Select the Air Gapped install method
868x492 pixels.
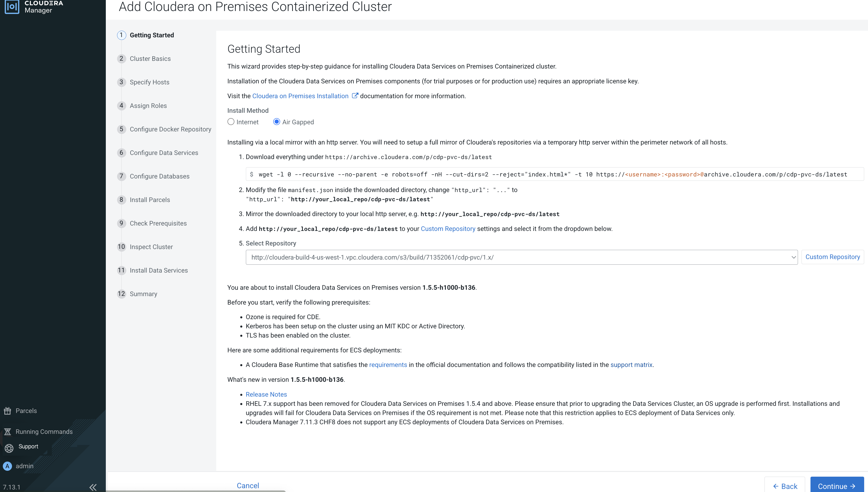click(277, 122)
